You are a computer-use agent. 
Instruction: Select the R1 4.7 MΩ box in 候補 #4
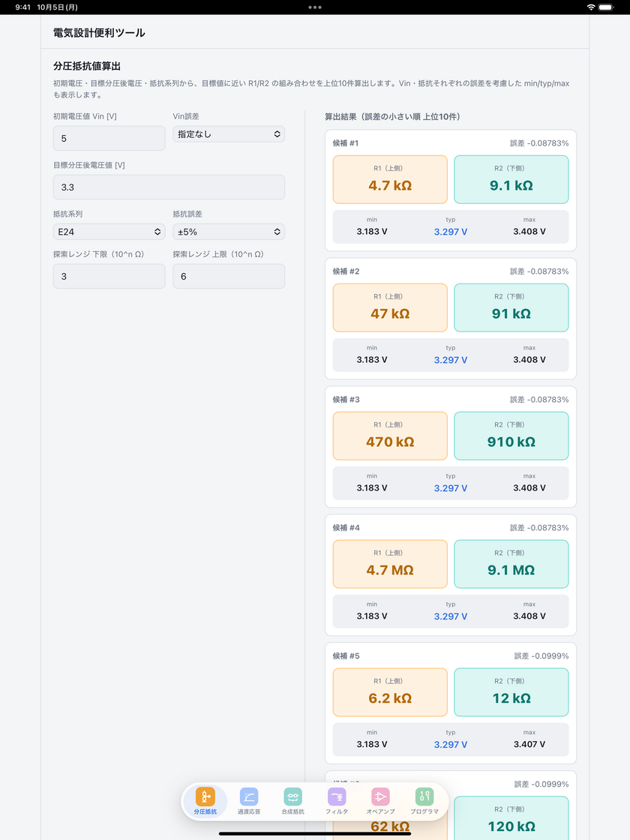click(390, 564)
